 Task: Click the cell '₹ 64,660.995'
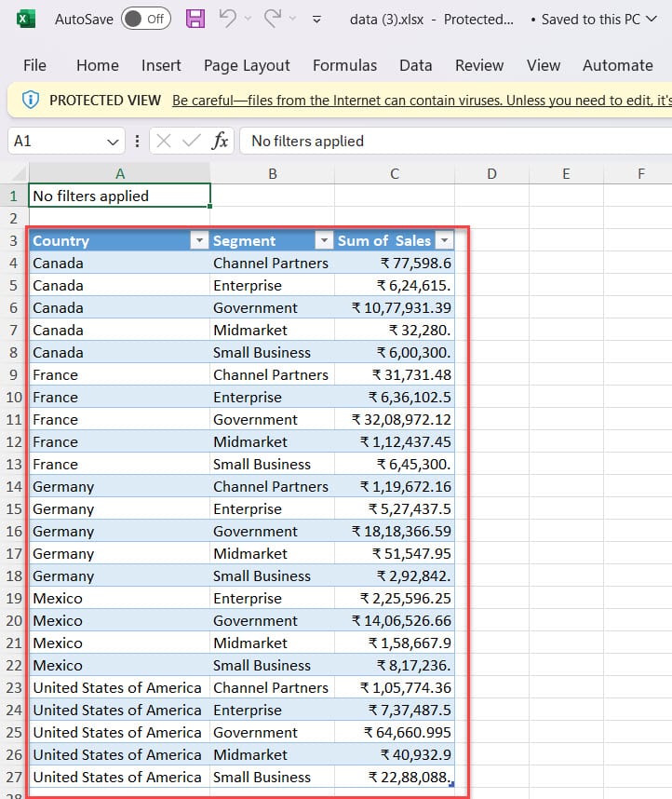395,732
